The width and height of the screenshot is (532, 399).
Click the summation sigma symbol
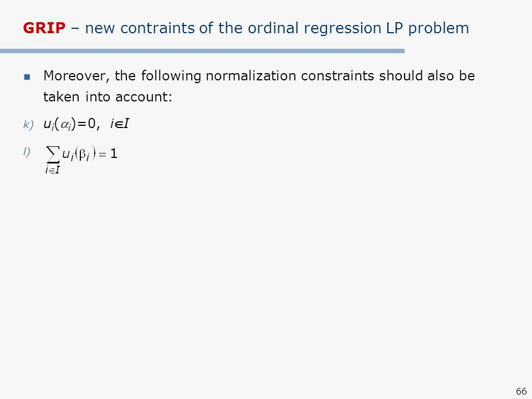tap(53, 155)
